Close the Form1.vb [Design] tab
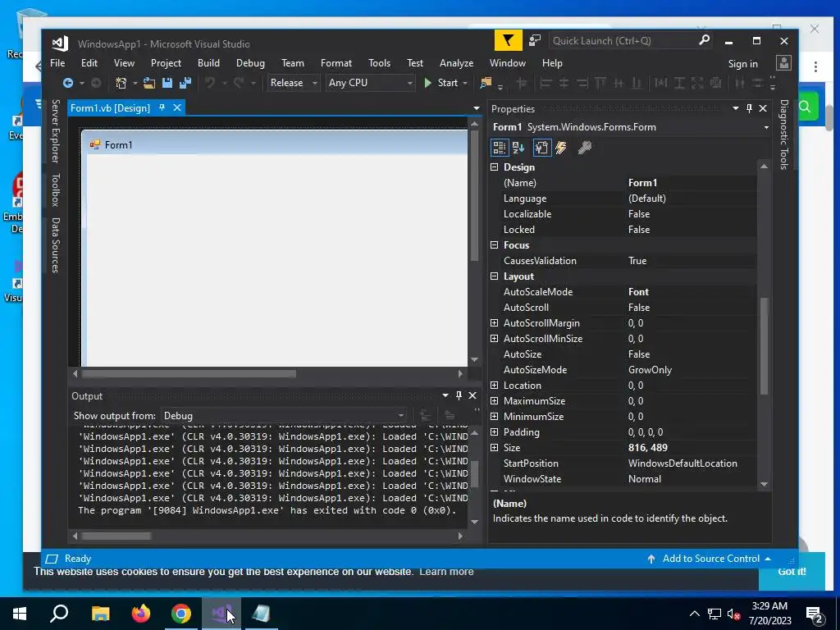840x630 pixels. [177, 107]
